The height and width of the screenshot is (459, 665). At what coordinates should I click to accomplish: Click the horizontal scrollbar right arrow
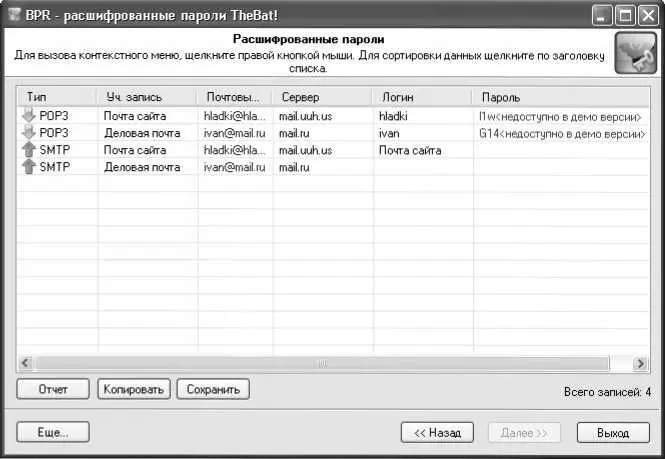click(x=640, y=363)
